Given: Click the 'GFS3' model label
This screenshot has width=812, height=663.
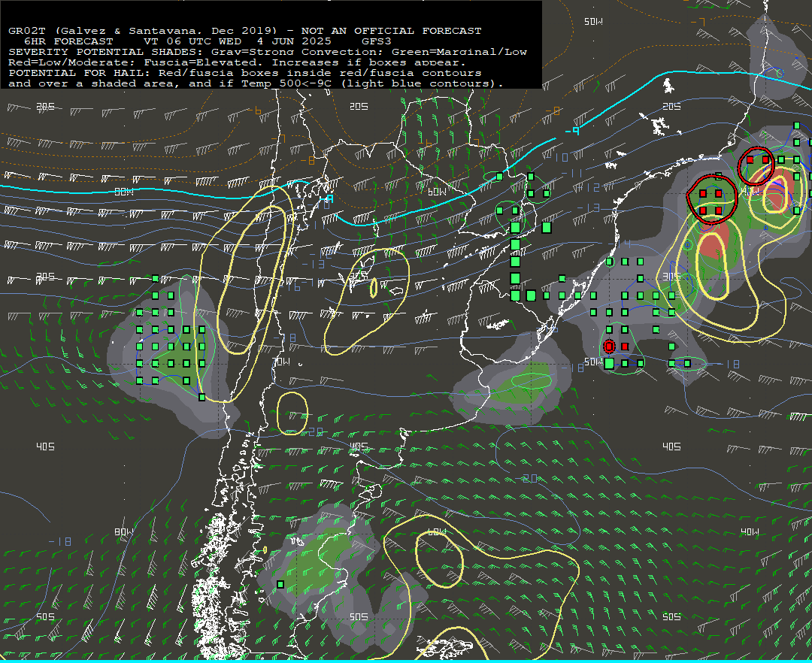Looking at the screenshot, I should coord(377,41).
